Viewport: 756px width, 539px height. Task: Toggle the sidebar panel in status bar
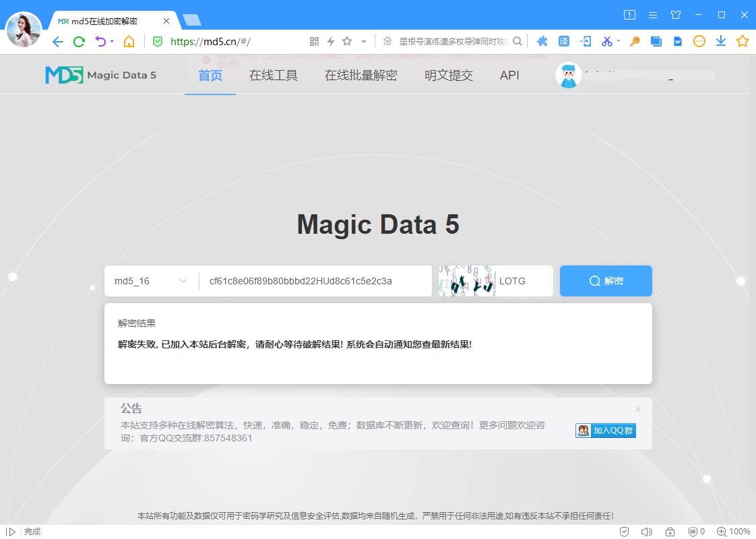click(x=11, y=532)
